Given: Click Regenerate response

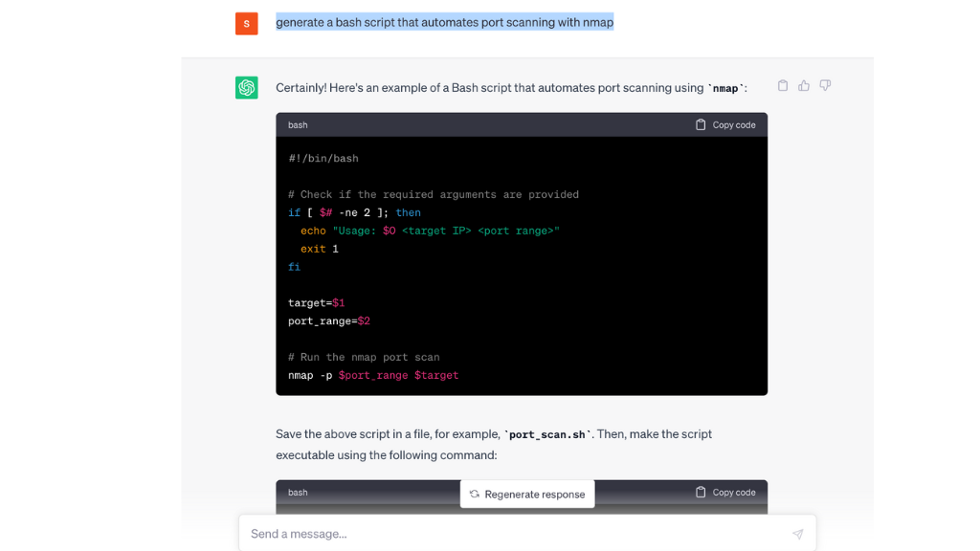Looking at the screenshot, I should click(x=527, y=495).
